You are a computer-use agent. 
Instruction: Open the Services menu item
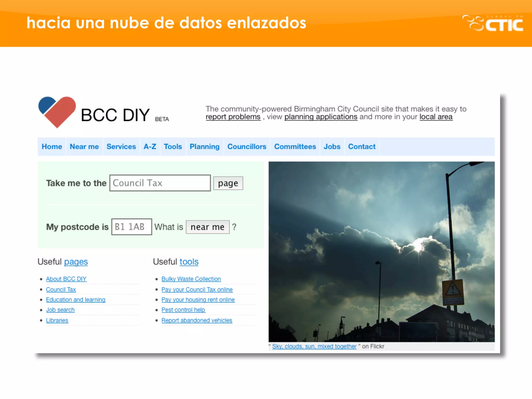(x=121, y=147)
